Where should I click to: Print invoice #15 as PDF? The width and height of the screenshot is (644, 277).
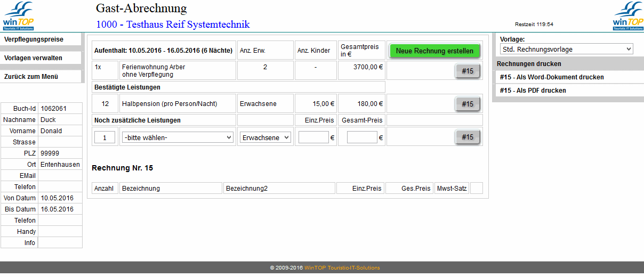(533, 91)
